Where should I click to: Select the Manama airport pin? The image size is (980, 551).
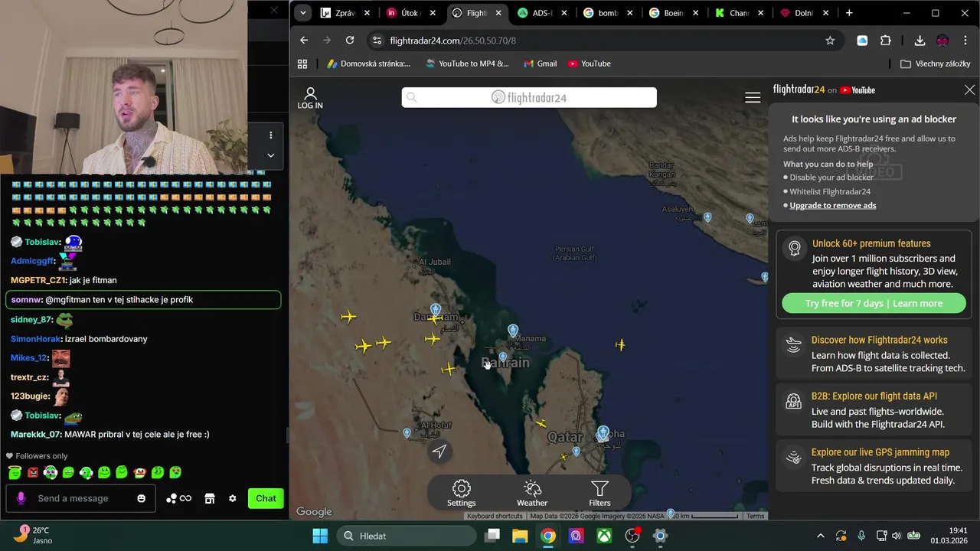tap(513, 331)
